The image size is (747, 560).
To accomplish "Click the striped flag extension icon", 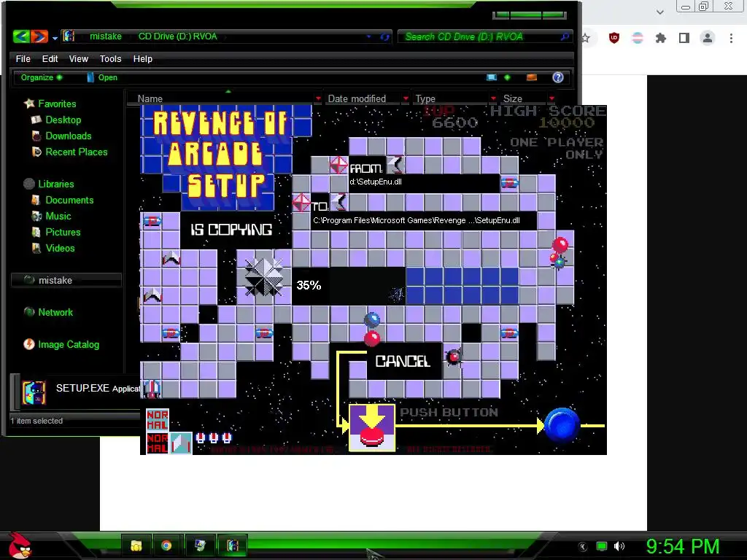I will pyautogui.click(x=638, y=38).
